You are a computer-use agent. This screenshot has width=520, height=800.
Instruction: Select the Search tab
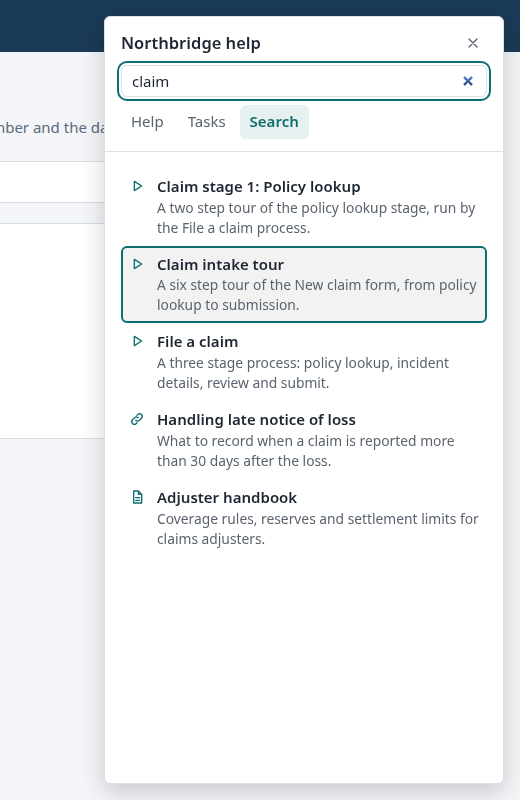(x=274, y=122)
